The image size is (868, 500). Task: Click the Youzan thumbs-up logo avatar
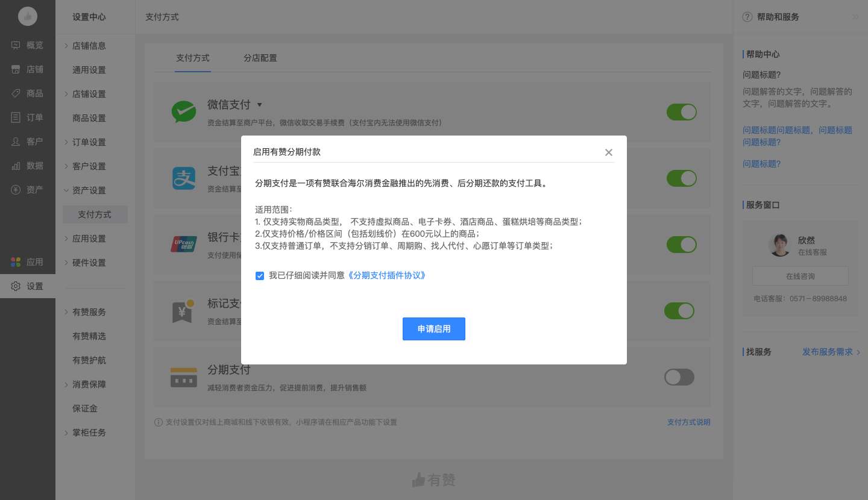28,17
